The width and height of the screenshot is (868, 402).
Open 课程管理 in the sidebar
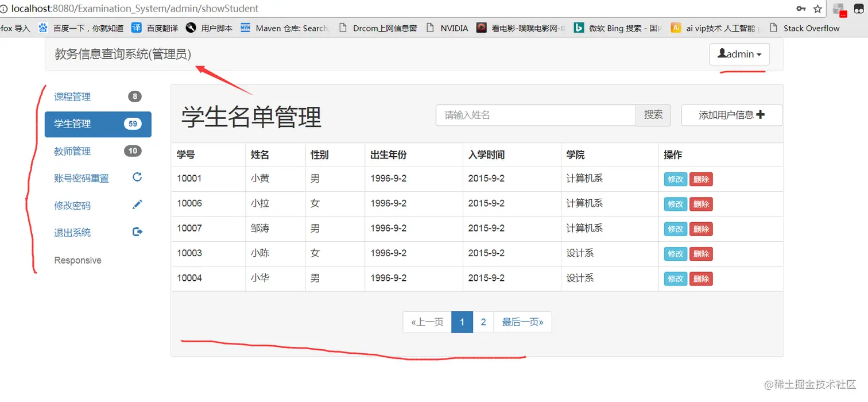click(x=98, y=96)
